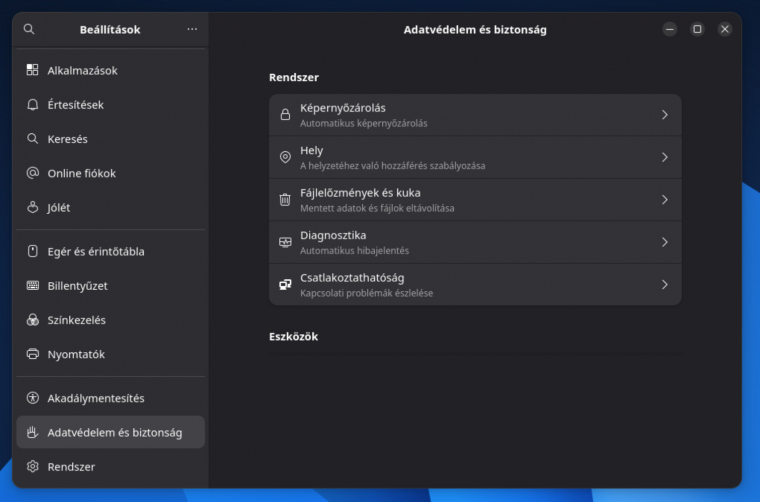Click 'Automatikus hibajelentés' subtitle text
760x502 pixels.
pos(354,251)
